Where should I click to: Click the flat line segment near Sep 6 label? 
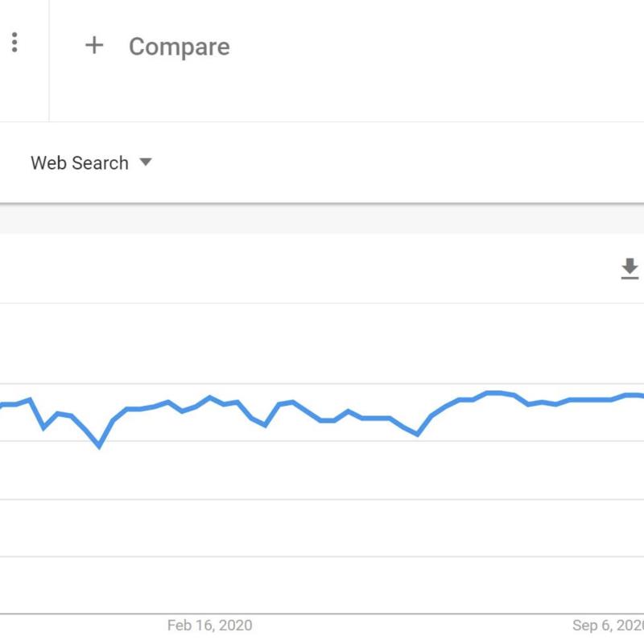pyautogui.click(x=590, y=399)
